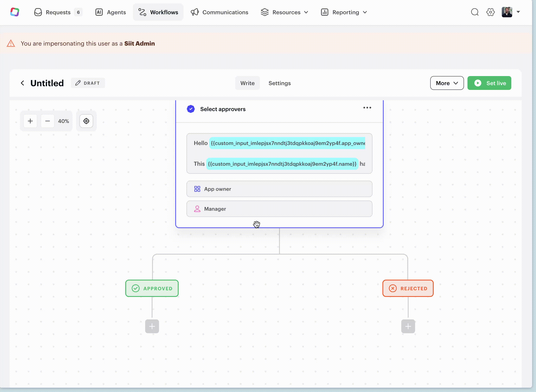Viewport: 536px width, 392px height.
Task: Go back using arrow beside Untitled
Action: click(x=22, y=83)
